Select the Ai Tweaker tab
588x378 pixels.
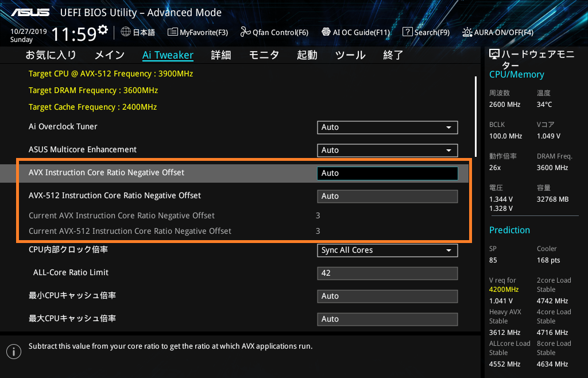pos(168,55)
